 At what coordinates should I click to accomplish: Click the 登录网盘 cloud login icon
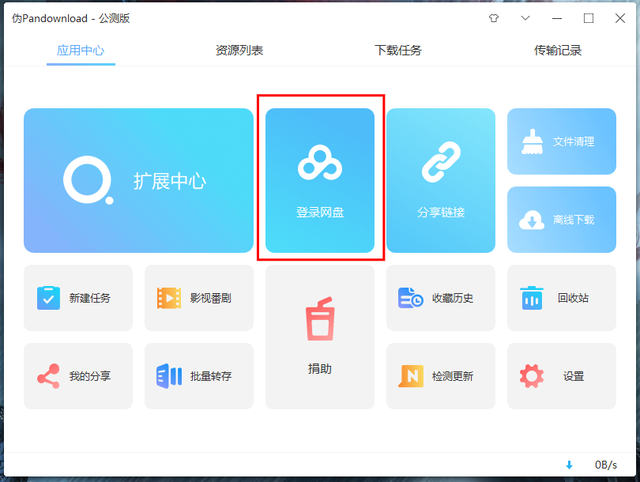320,162
